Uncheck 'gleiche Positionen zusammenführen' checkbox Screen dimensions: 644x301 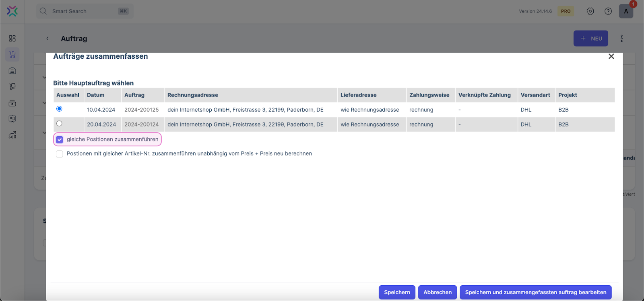[x=60, y=139]
